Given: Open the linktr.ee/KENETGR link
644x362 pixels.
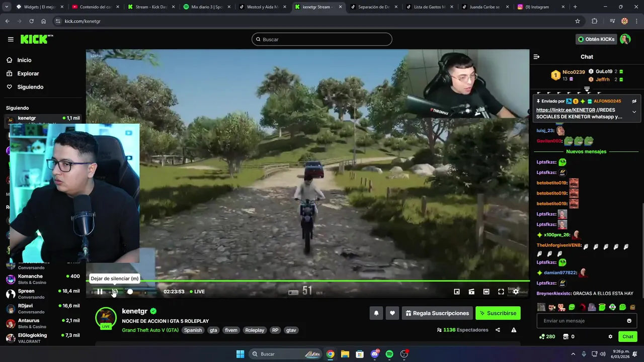Looking at the screenshot, I should pos(566,110).
